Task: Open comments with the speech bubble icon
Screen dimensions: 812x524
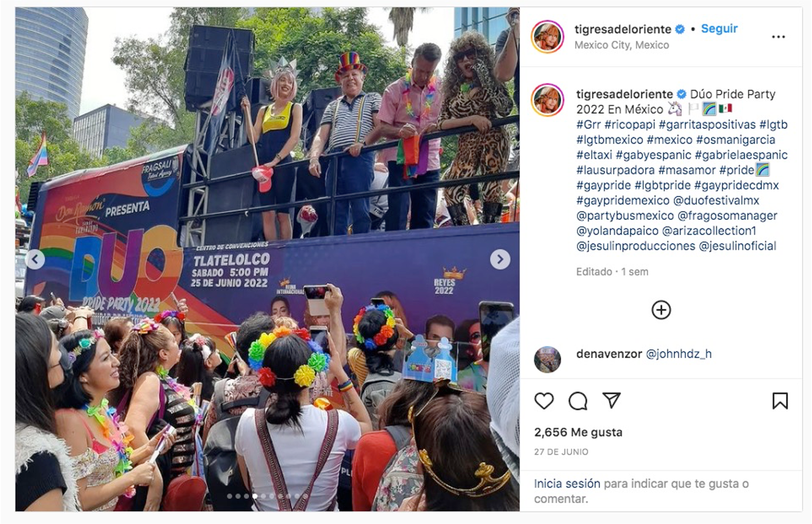Action: [578, 401]
